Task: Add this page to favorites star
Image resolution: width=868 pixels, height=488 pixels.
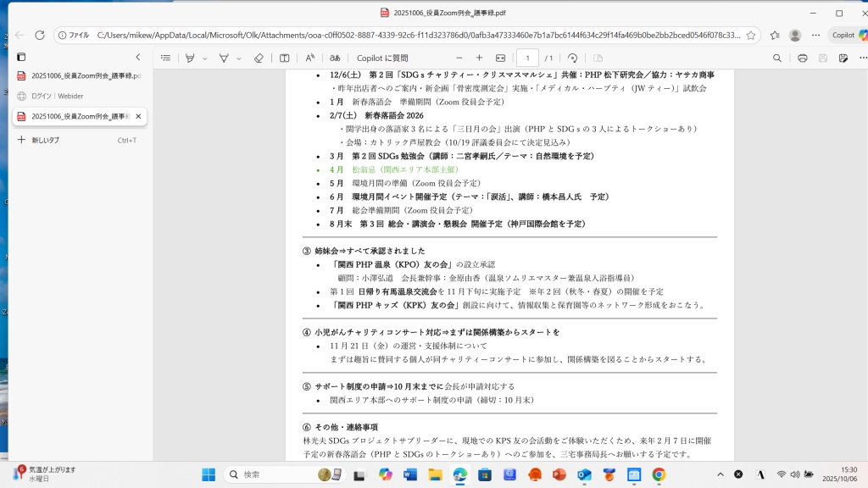Action: pyautogui.click(x=774, y=36)
